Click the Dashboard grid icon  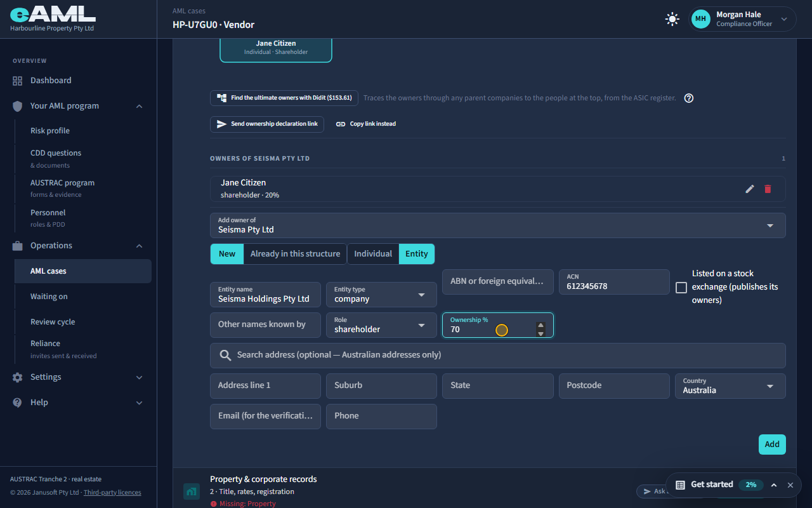click(18, 81)
